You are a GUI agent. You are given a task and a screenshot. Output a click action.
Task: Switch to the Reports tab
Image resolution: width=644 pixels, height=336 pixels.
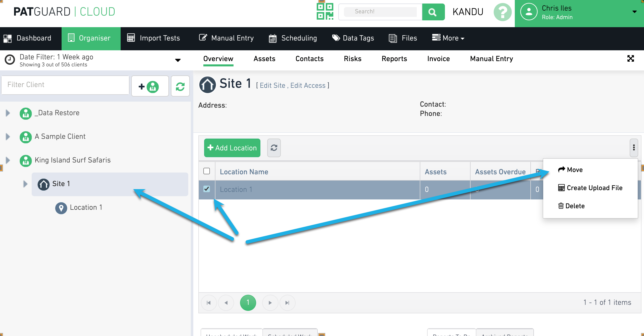tap(394, 59)
